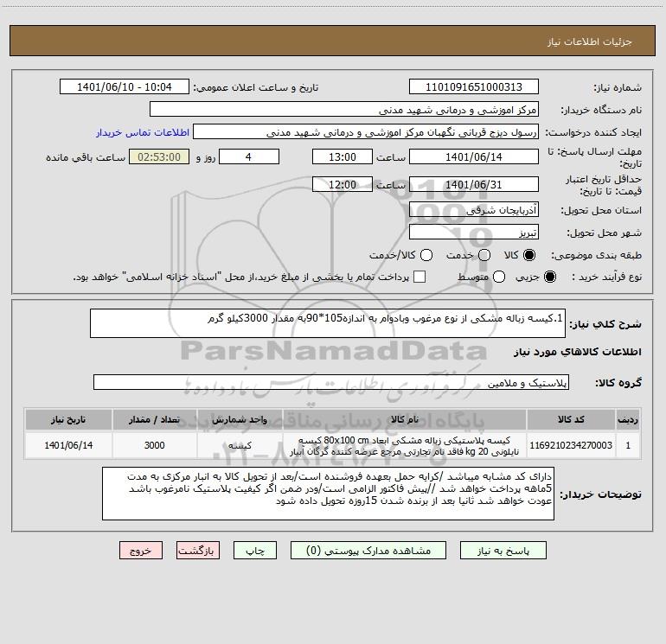Screen dimensions: 666x644
Task: Click the remaining time field 02:53:00
Action: click(x=159, y=156)
